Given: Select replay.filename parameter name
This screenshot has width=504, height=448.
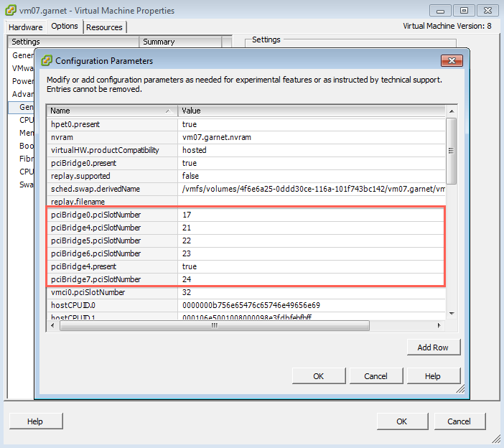Looking at the screenshot, I should pyautogui.click(x=78, y=202).
